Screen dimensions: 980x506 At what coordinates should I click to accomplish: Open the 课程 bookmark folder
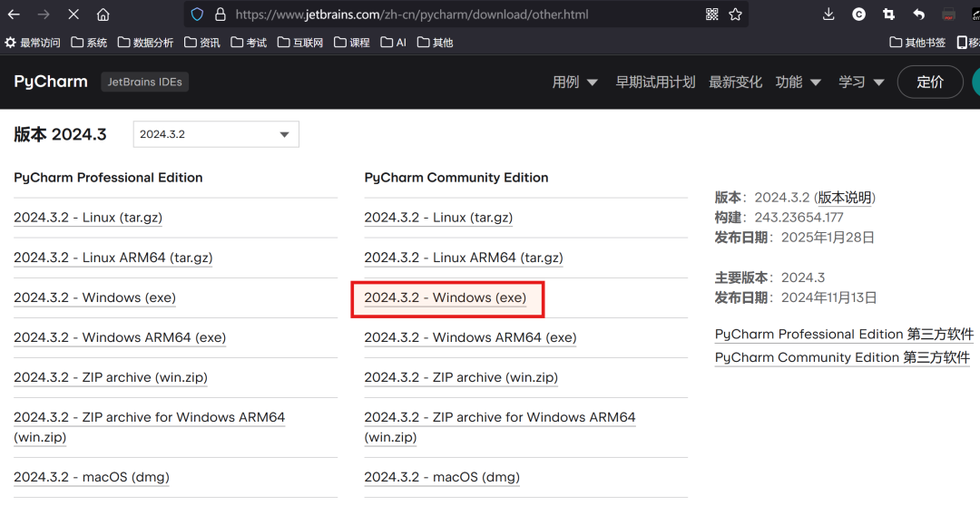click(352, 43)
